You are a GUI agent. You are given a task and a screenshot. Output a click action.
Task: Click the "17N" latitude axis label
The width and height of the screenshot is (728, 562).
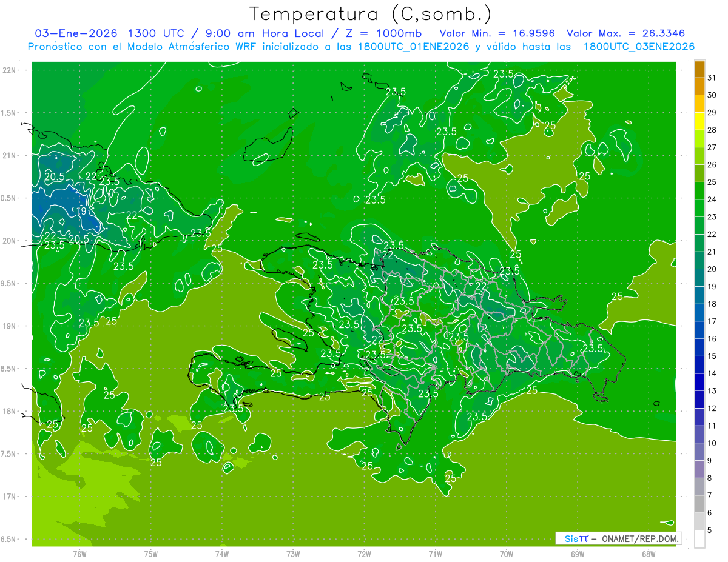coord(9,497)
